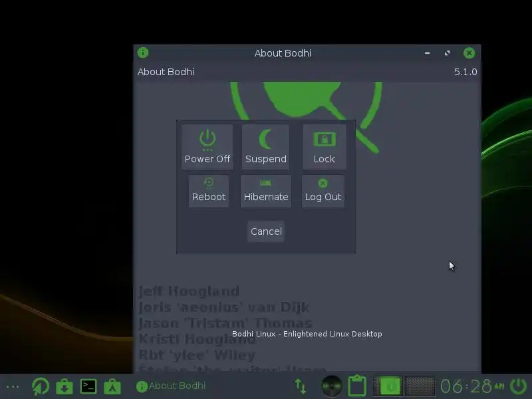The image size is (532, 399).
Task: Switch to About Bodhi taskbar entry
Action: (171, 386)
